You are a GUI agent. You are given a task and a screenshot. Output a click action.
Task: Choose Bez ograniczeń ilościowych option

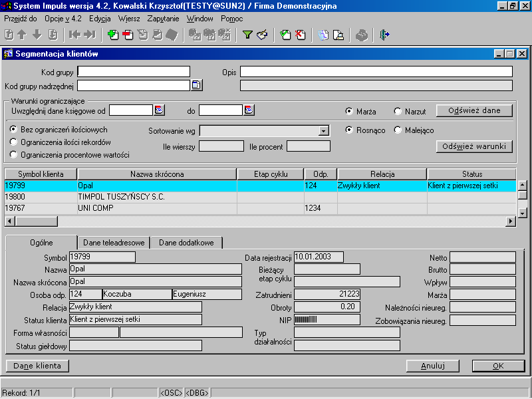point(13,129)
